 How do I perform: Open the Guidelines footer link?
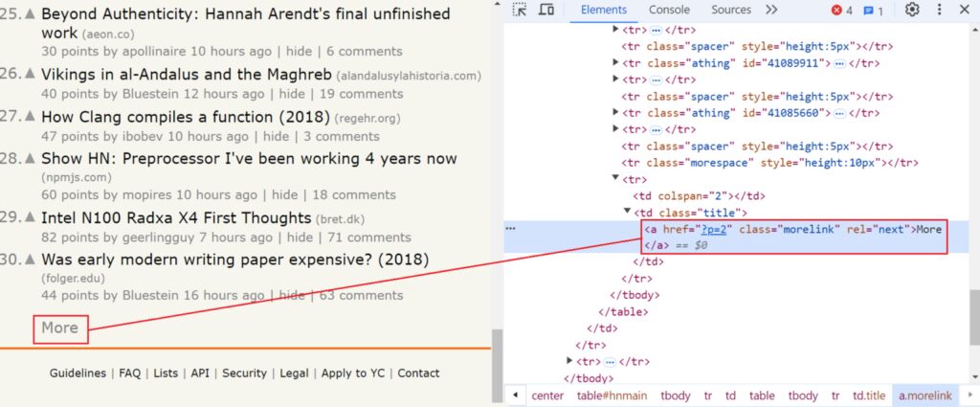point(78,373)
